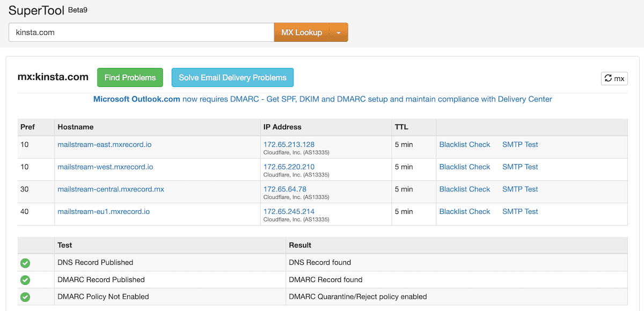Run Blacklist Check for mailstream-central
Screen dimensions: 644x311
[465, 189]
